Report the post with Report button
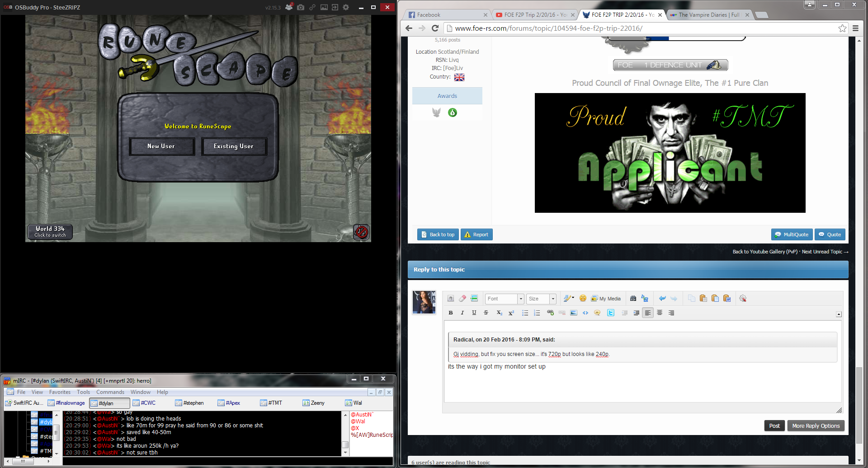 click(476, 234)
